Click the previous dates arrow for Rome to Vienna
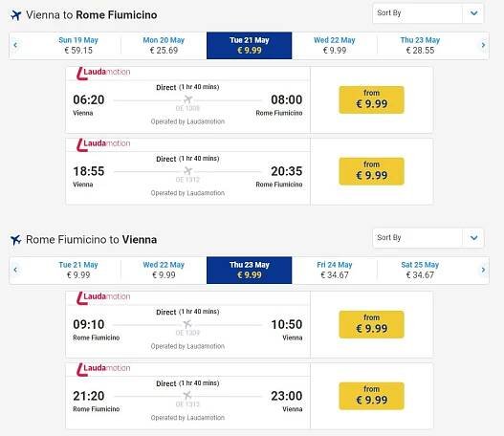Image resolution: width=504 pixels, height=436 pixels. pos(15,270)
